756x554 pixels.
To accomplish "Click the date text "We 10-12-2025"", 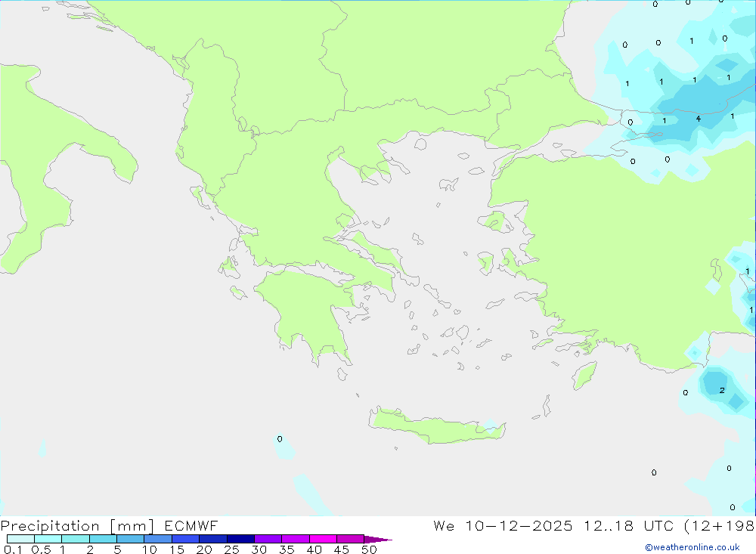I will [x=503, y=526].
